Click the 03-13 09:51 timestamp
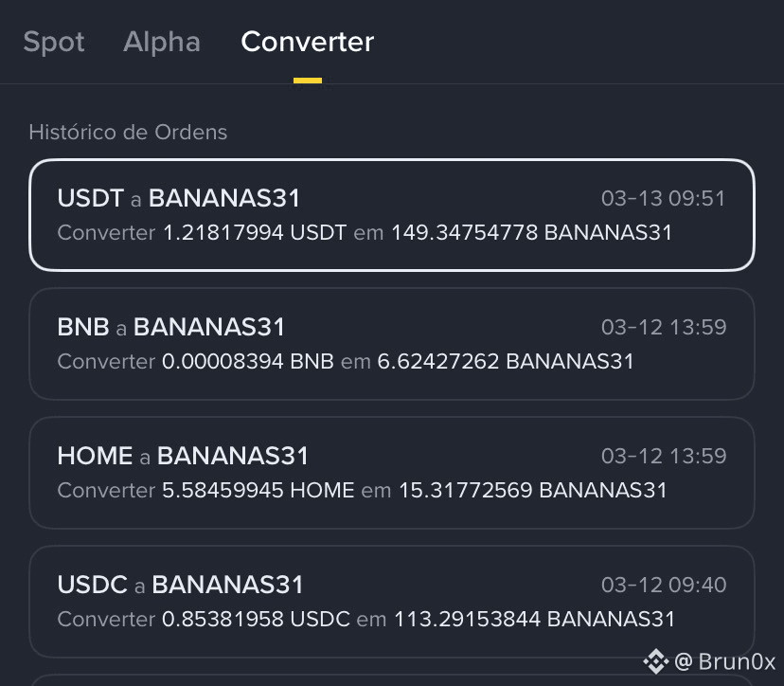Image resolution: width=784 pixels, height=686 pixels. click(664, 199)
